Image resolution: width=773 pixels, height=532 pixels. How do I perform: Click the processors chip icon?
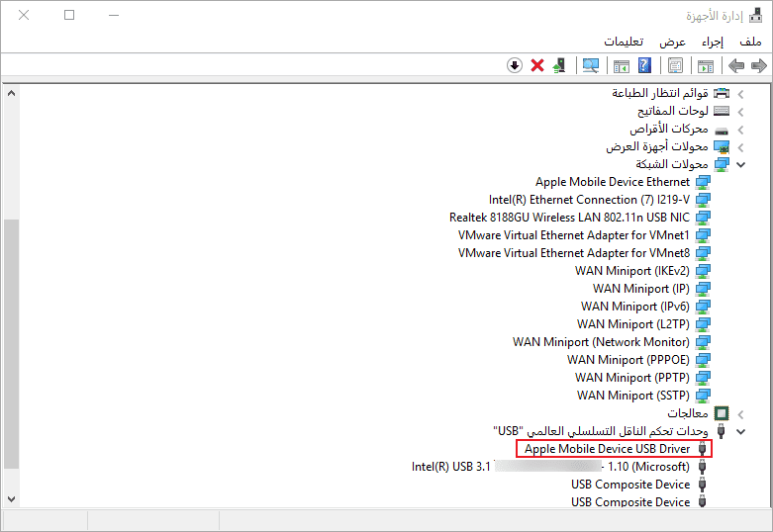click(x=722, y=412)
